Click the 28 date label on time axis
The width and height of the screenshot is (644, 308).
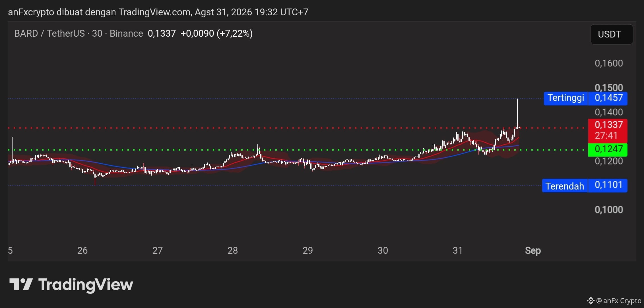(x=233, y=250)
